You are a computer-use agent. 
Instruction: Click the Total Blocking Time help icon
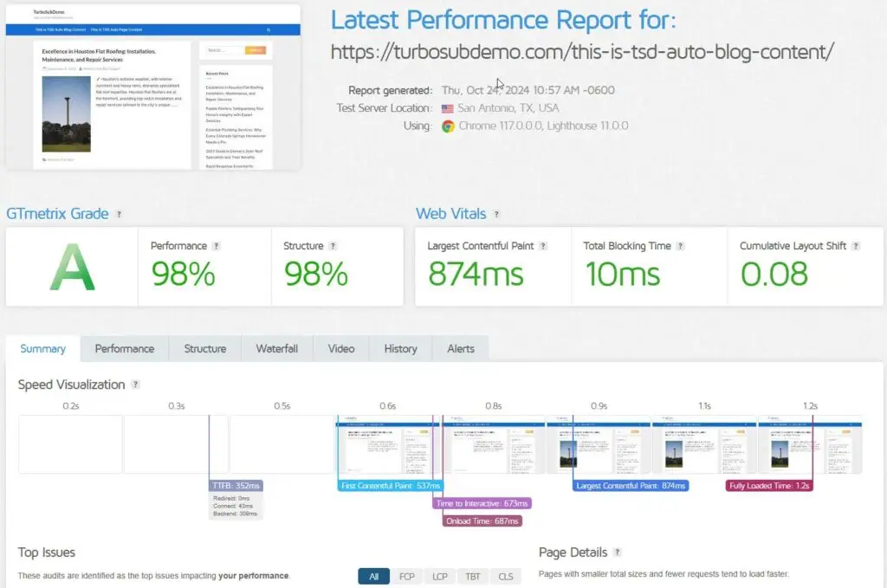(x=681, y=246)
